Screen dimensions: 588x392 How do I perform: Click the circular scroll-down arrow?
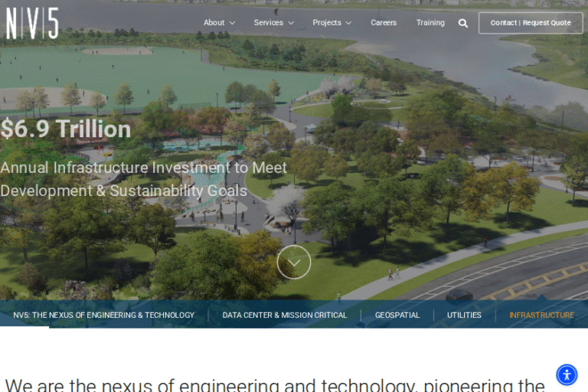click(294, 262)
